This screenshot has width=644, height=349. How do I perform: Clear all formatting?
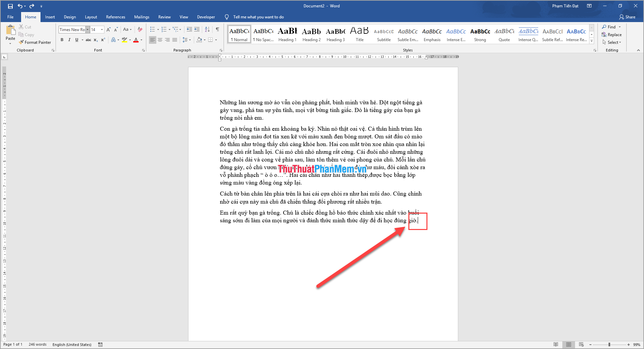[140, 29]
